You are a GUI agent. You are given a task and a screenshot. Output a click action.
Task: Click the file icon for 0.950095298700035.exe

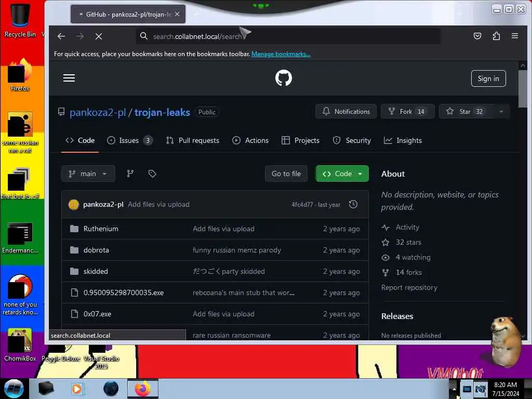click(74, 292)
